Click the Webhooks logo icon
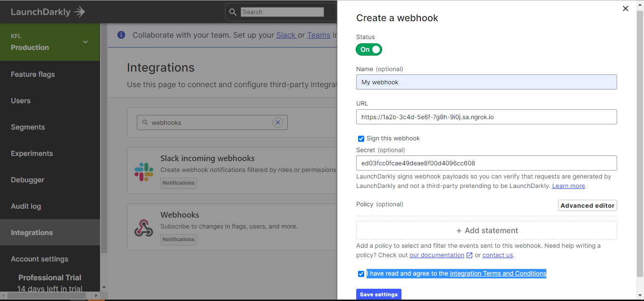The width and height of the screenshot is (644, 301). pos(144,228)
